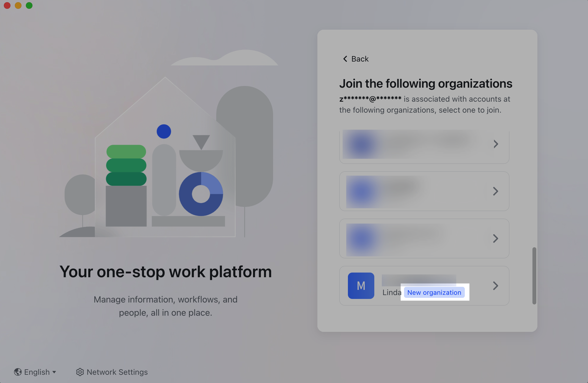The image size is (588, 383).
Task: Click chevron on second organization card
Action: pyautogui.click(x=496, y=191)
